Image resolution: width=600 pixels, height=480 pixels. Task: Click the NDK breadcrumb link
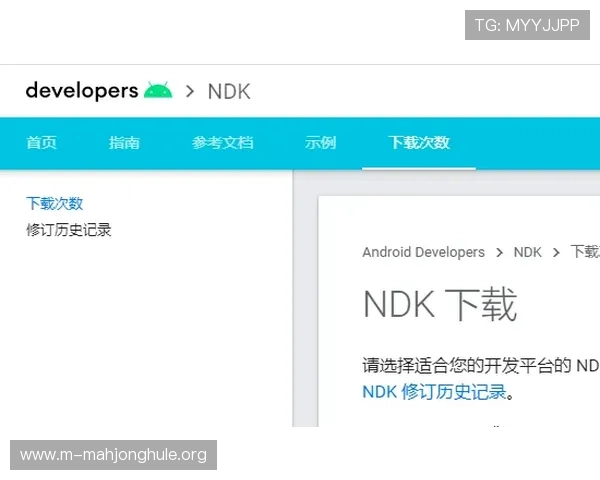click(527, 252)
